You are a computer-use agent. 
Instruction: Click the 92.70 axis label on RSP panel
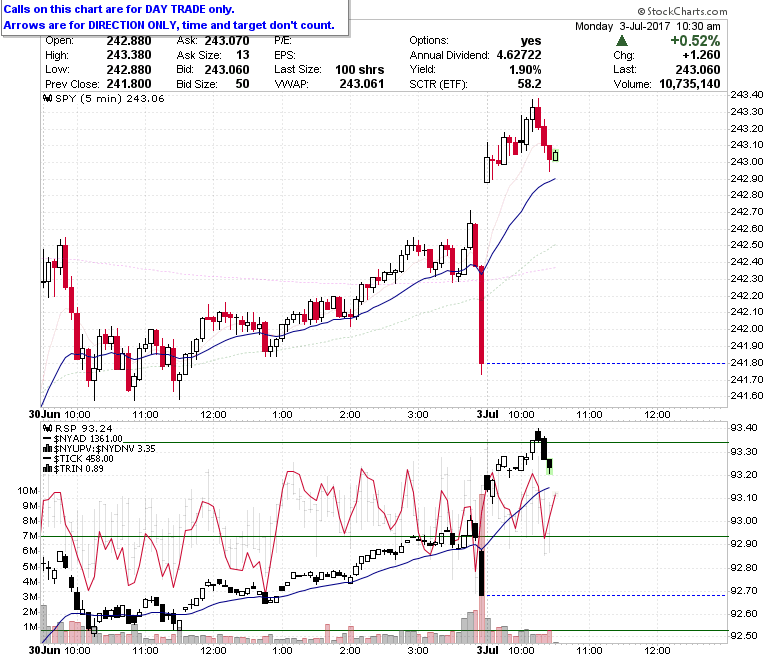(x=744, y=590)
